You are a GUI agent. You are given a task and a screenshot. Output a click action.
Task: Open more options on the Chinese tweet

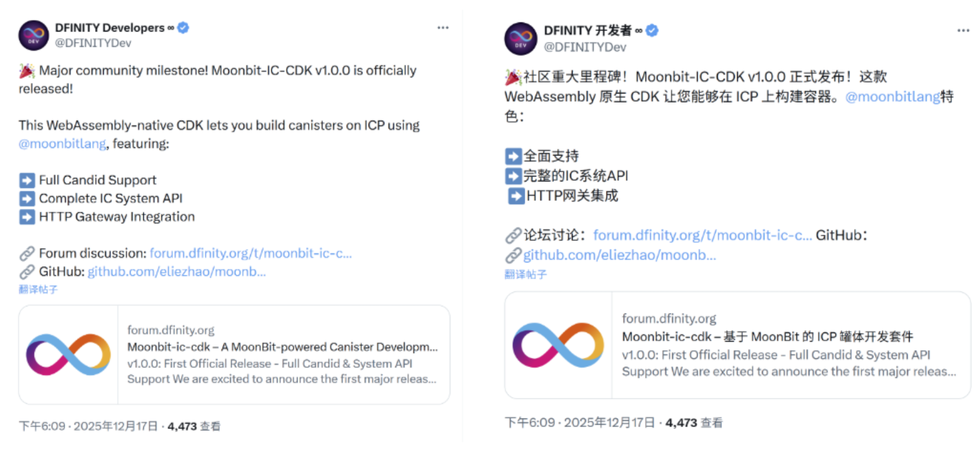point(963,30)
